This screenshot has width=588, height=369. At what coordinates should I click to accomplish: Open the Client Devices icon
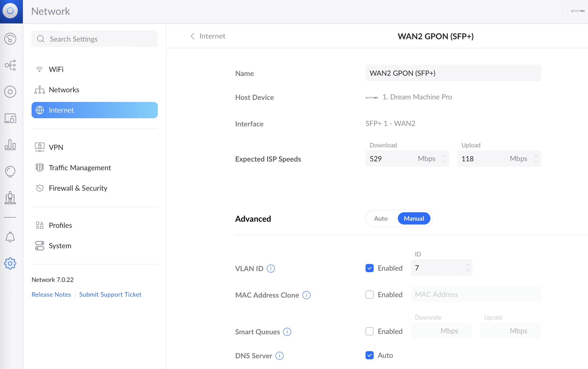(10, 118)
